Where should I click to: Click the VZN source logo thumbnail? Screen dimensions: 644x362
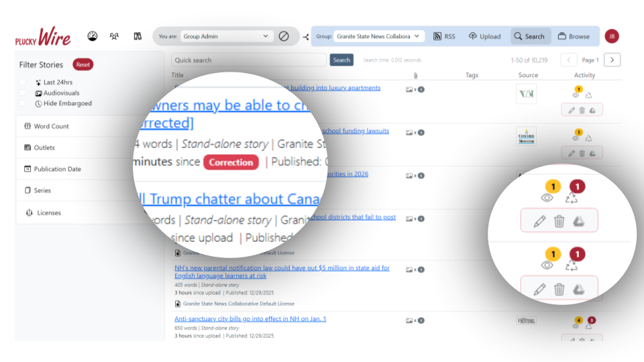click(x=527, y=95)
